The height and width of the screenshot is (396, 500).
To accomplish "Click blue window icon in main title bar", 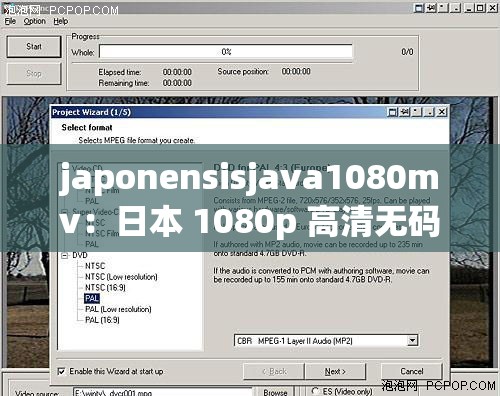I will pos(419,7).
